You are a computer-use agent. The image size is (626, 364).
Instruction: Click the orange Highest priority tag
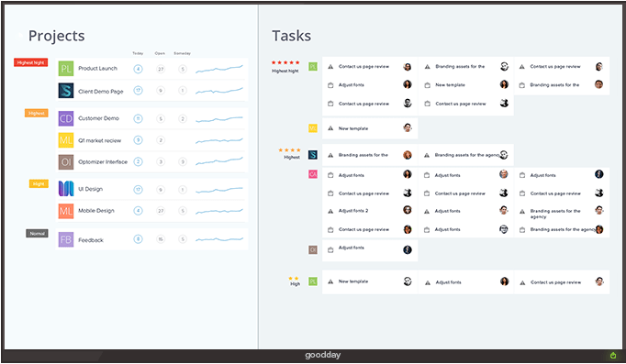click(x=37, y=113)
